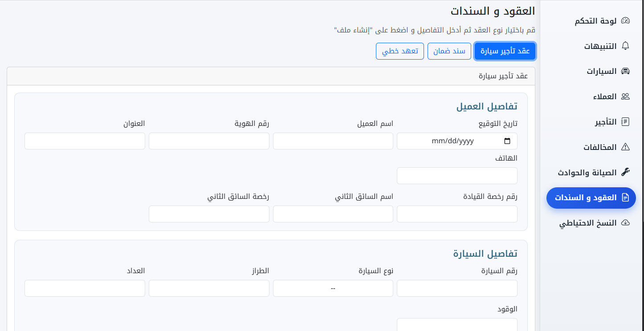Select the تعهد خطي contract type button
Viewport: 644px width, 331px height.
(400, 51)
